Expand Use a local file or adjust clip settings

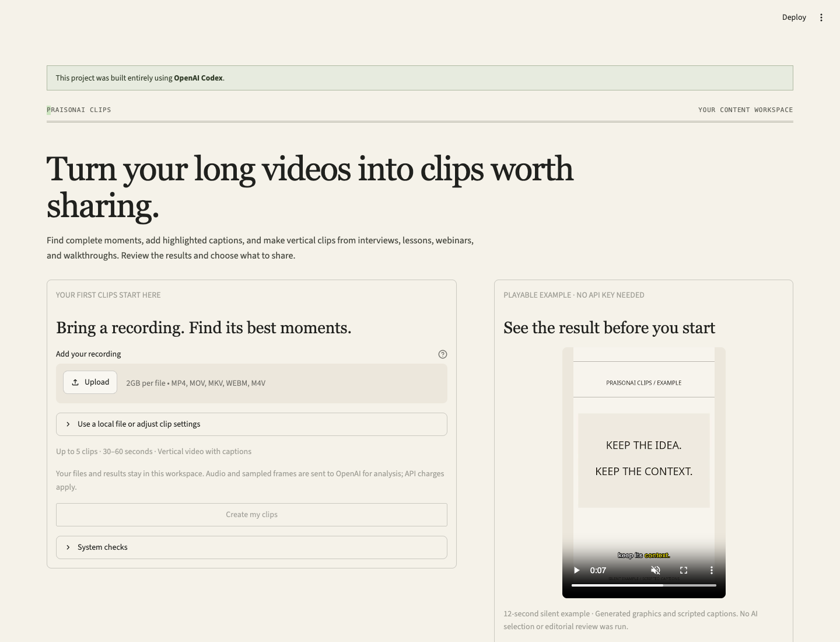tap(251, 424)
